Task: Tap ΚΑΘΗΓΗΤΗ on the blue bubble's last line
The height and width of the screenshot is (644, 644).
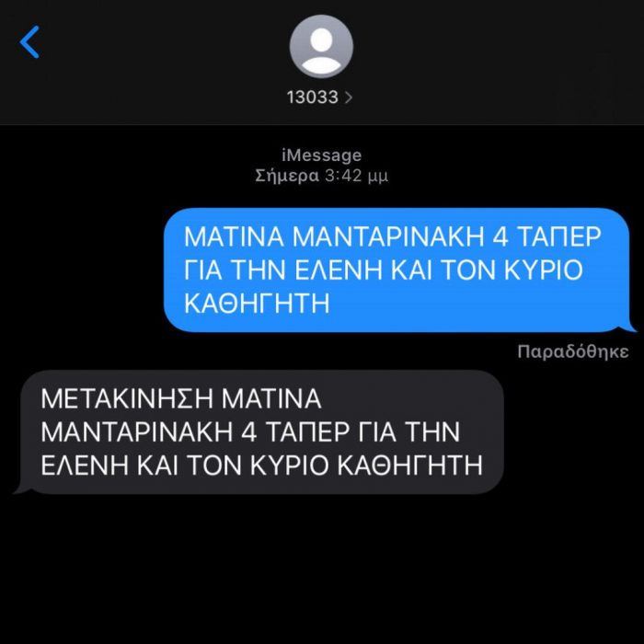Action: coord(257,304)
